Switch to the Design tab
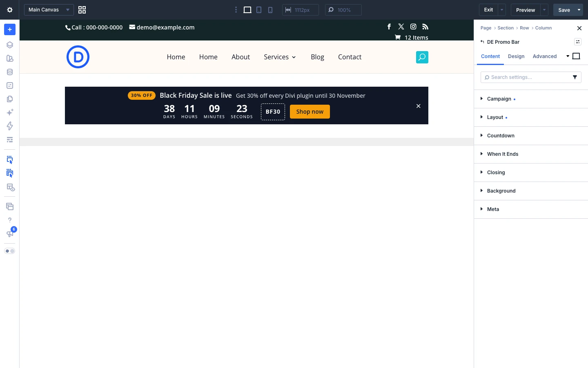The height and width of the screenshot is (368, 588). click(516, 56)
